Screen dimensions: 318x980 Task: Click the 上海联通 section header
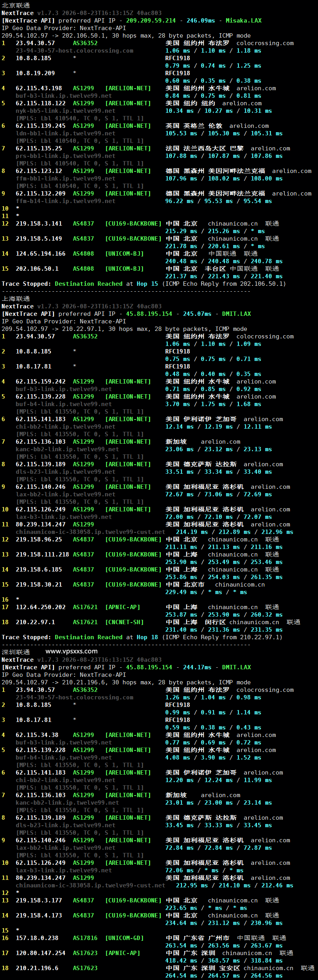16,299
